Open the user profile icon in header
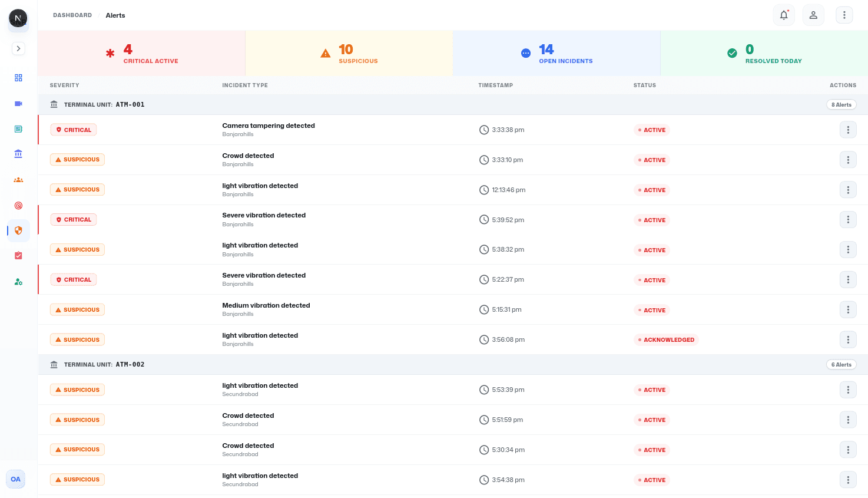Viewport: 868px width, 498px height. coord(813,15)
